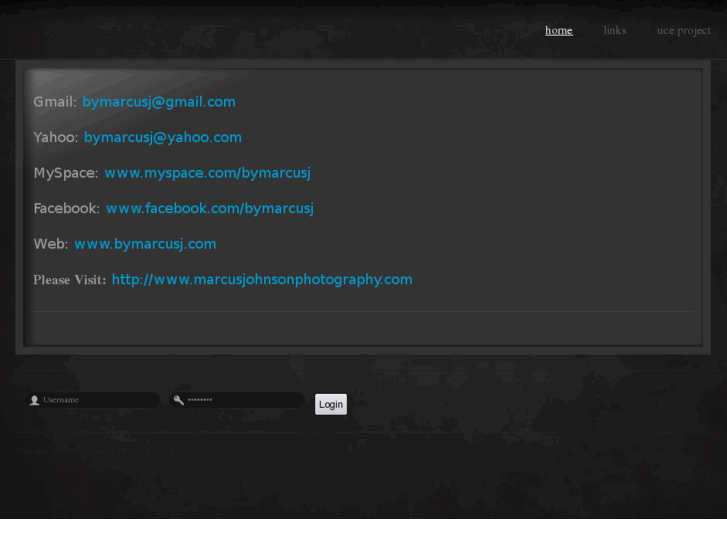Open www.myspace.com/bymarcusj link

click(208, 173)
